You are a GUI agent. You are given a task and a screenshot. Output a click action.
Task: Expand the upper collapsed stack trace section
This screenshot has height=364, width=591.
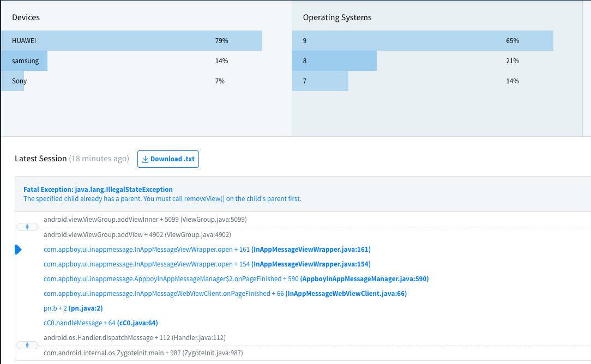(x=27, y=226)
